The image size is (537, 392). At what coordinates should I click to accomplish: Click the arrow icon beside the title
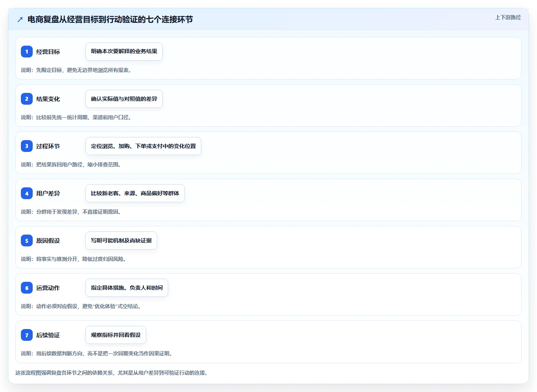coord(20,19)
